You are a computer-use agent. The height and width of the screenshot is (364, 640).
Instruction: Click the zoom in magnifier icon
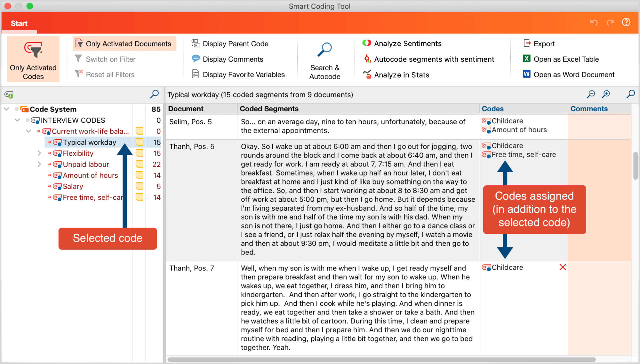606,94
